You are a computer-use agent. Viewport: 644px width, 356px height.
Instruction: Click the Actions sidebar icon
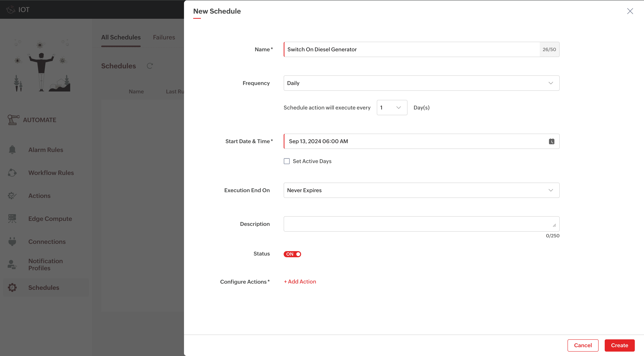[x=12, y=195]
